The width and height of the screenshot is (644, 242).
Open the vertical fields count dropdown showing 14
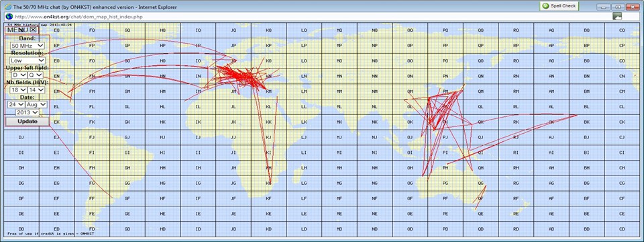[36, 89]
